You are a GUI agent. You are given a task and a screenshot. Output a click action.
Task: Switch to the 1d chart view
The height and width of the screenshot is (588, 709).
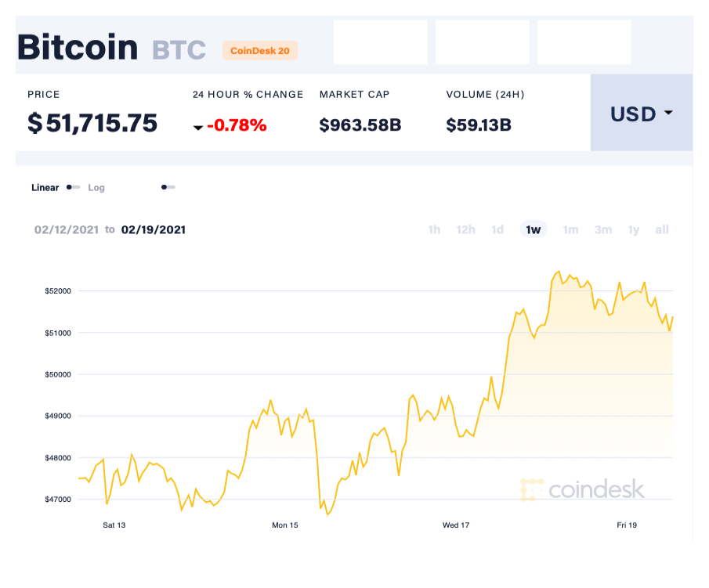[x=497, y=229]
